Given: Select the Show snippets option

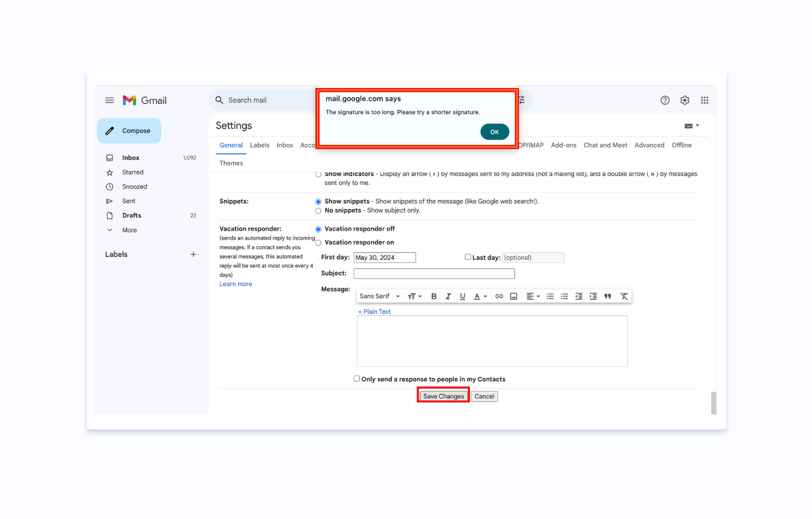Looking at the screenshot, I should pyautogui.click(x=318, y=202).
